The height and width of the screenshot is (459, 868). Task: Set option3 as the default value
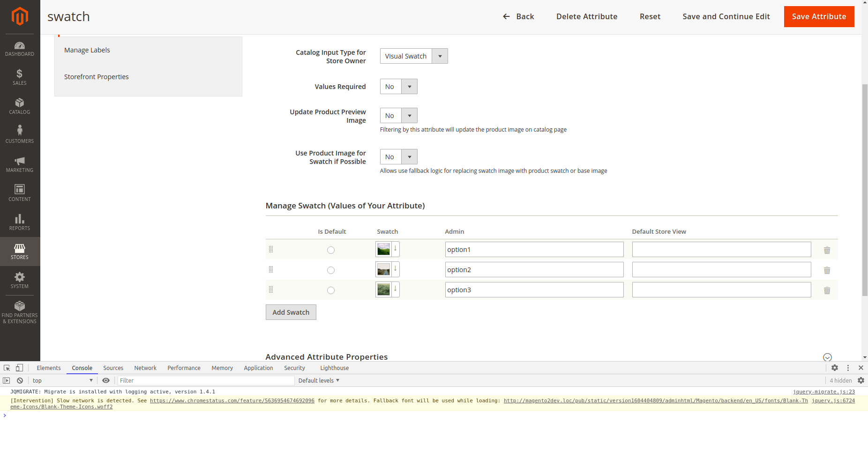click(331, 290)
